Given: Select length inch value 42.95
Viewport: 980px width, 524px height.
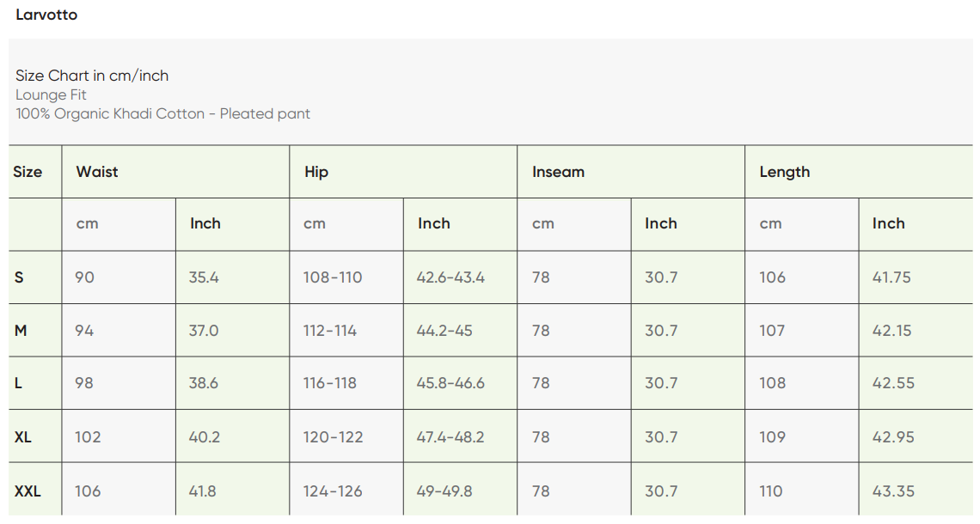Looking at the screenshot, I should click(x=891, y=437).
